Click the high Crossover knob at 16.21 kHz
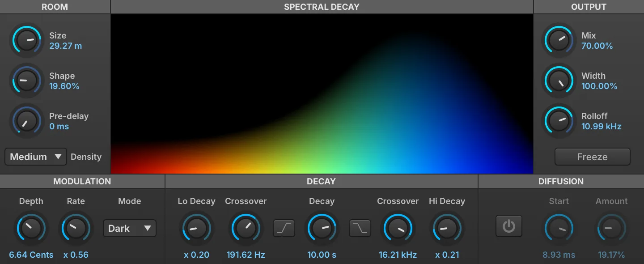Viewport: 644px width, 264px height. pos(398,228)
